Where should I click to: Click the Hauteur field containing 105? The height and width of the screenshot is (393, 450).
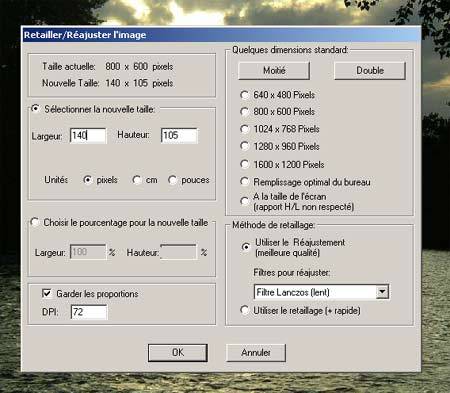pos(179,135)
